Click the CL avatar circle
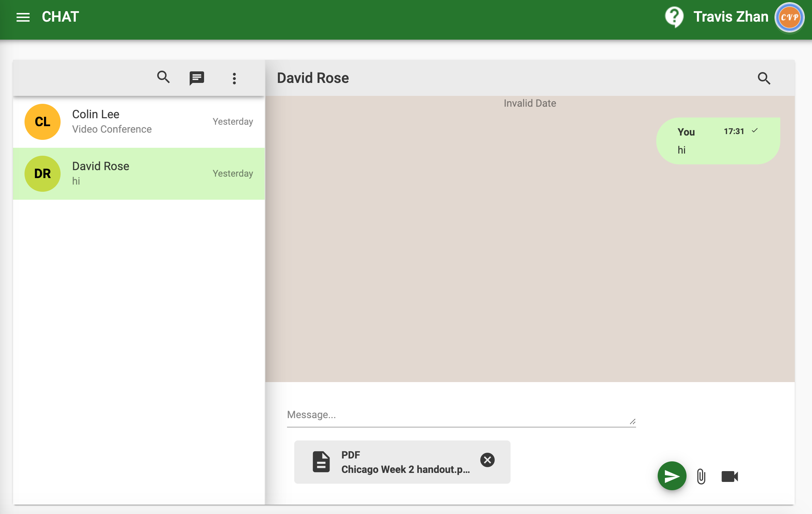The width and height of the screenshot is (812, 514). [43, 122]
